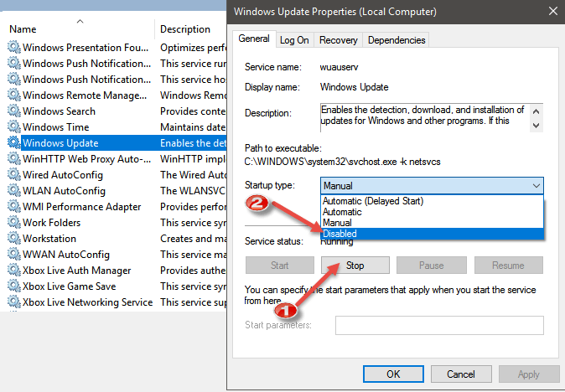This screenshot has height=392, width=565.
Task: Click the gear icon beside WLAN AutoConfig
Action: tap(13, 190)
